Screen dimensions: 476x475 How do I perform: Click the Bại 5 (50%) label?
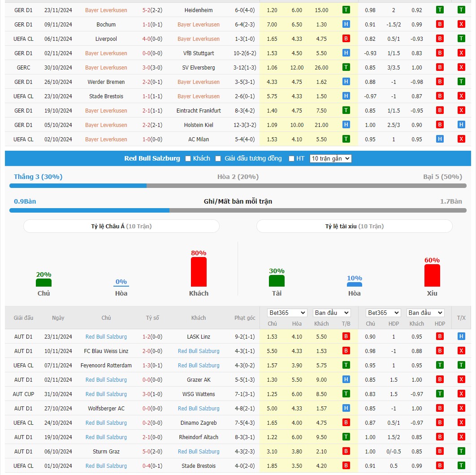click(x=442, y=177)
